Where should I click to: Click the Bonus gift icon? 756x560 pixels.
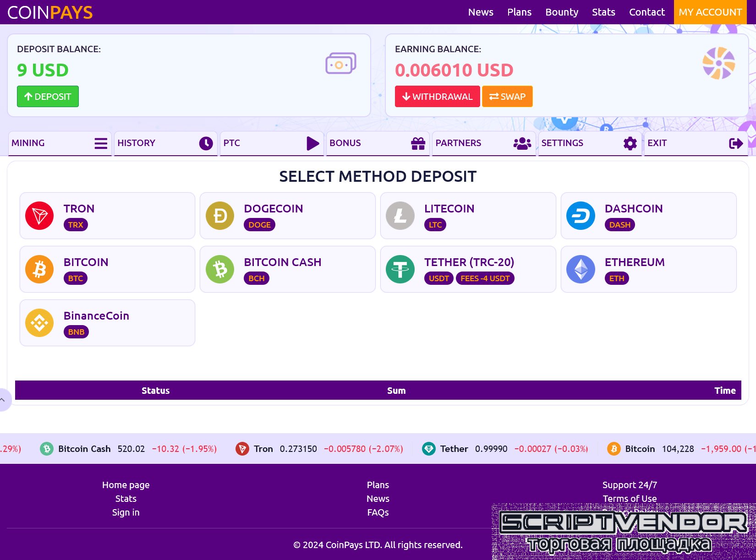418,143
